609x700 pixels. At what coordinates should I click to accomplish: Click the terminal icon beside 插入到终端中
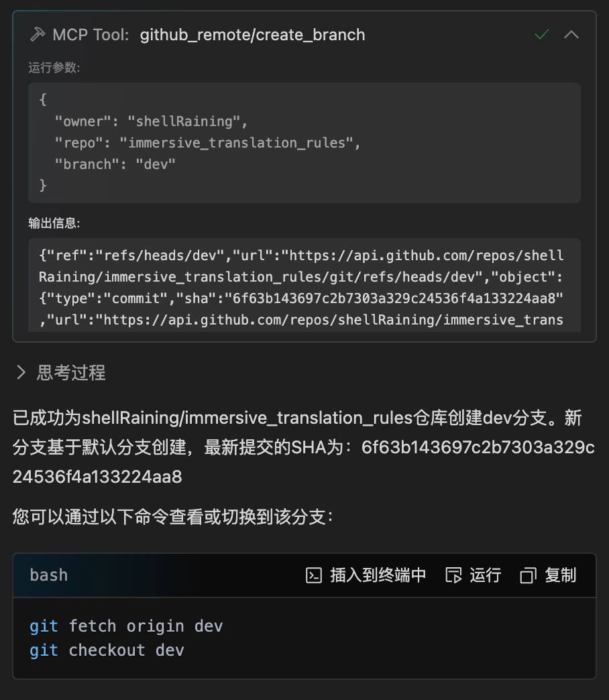coord(314,575)
